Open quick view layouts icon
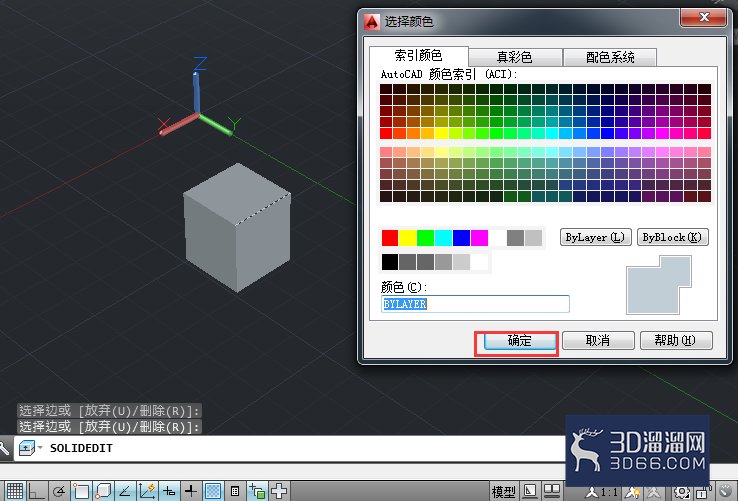Image resolution: width=738 pixels, height=501 pixels. (x=530, y=492)
